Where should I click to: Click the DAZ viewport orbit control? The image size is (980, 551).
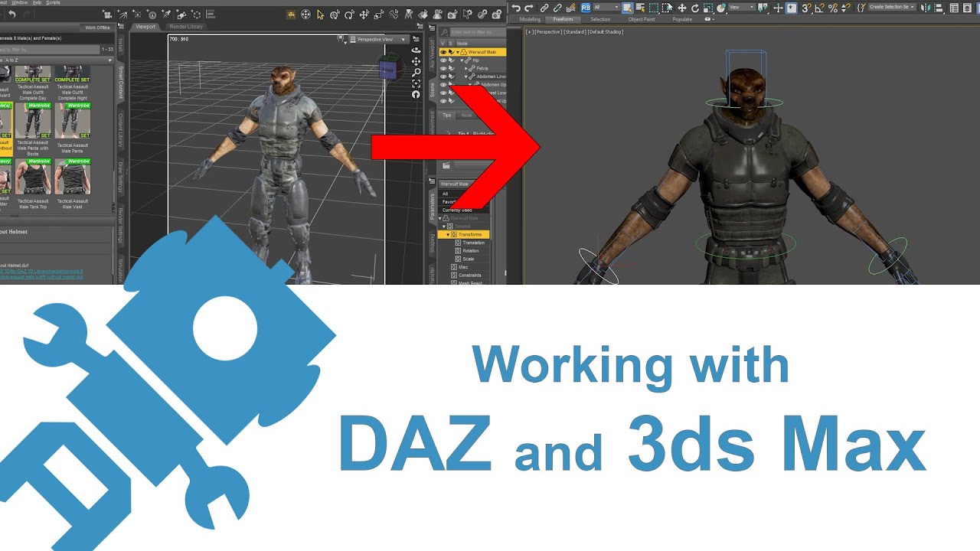pos(416,51)
